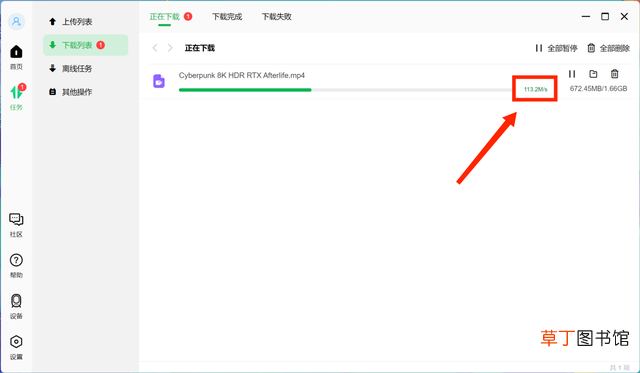Click the purple video file icon
The width and height of the screenshot is (640, 373).
[x=159, y=81]
